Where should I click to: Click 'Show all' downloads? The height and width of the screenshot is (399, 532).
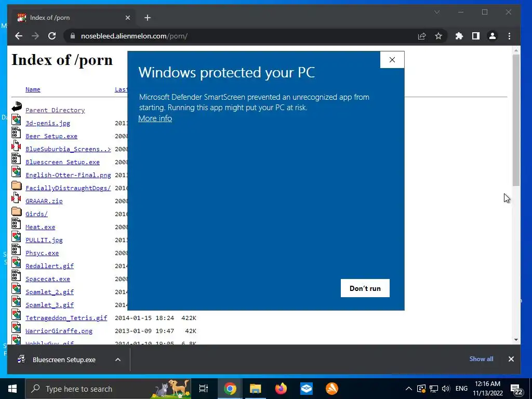point(481,359)
